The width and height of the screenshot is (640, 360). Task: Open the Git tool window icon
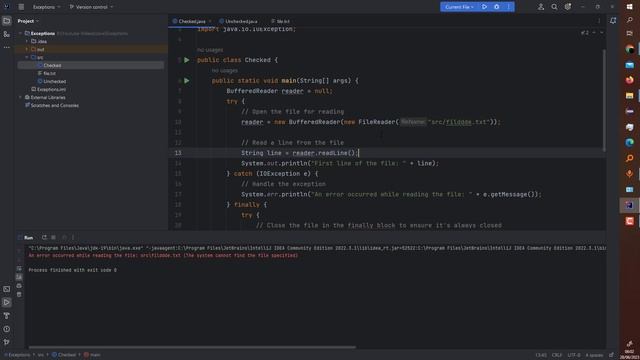7,342
